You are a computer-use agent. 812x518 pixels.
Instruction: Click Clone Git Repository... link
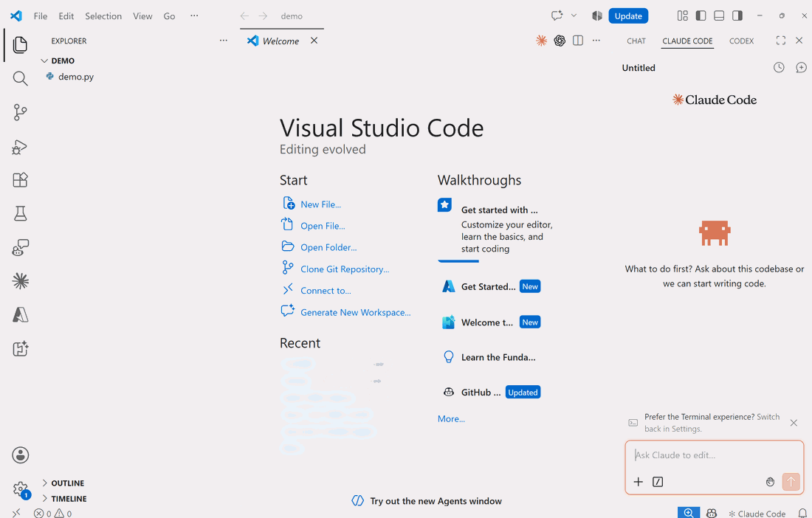[345, 269]
